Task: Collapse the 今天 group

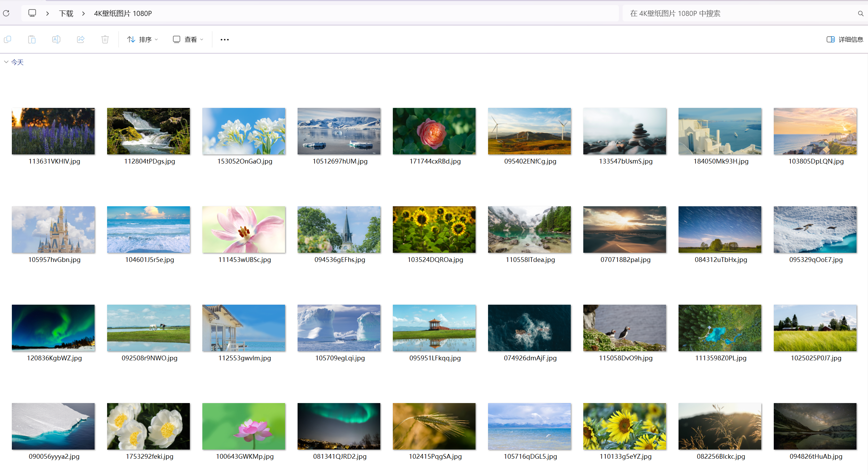Action: [x=6, y=62]
